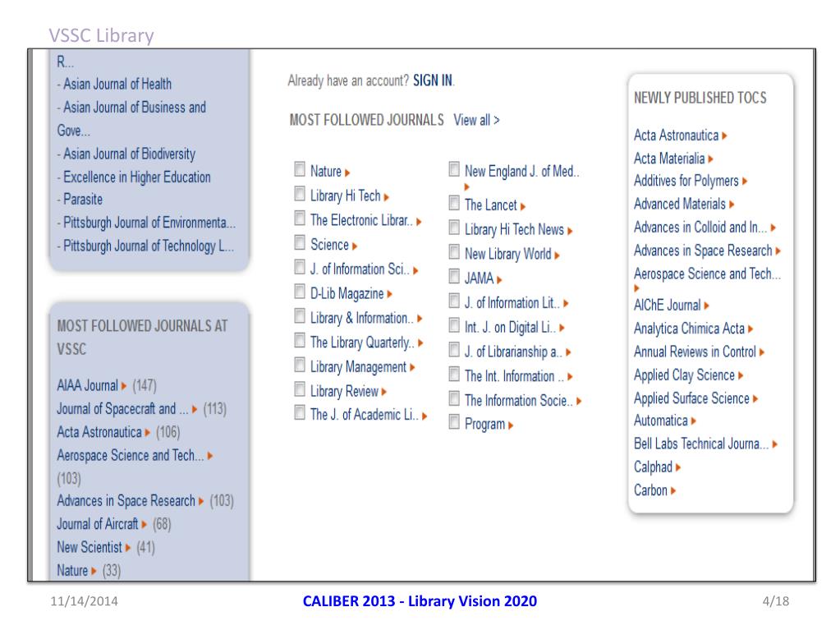Tick the Library Management checkbox

(x=300, y=366)
